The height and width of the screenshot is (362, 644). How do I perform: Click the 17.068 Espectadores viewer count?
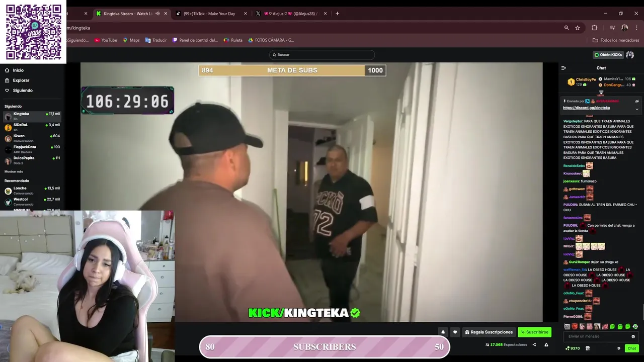tap(506, 345)
